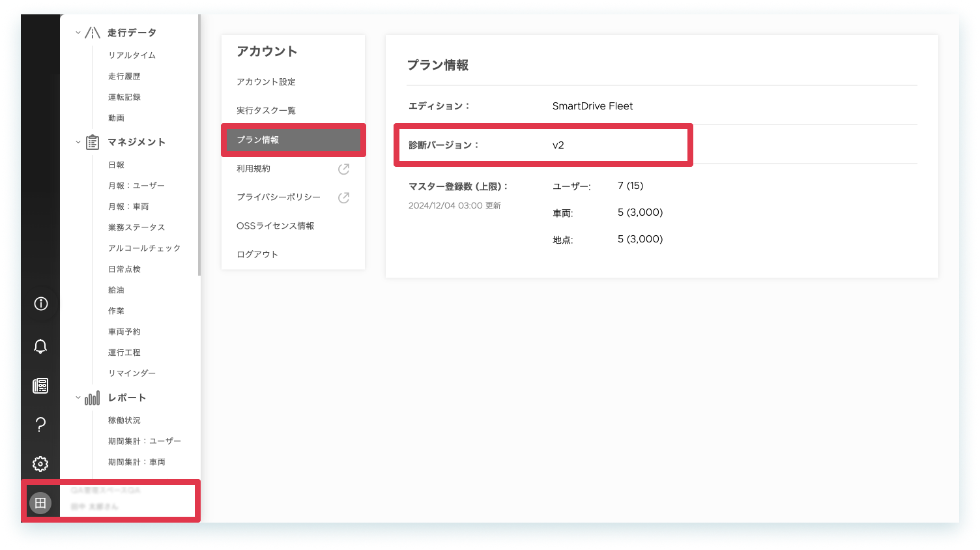Open 作業 in sidebar
This screenshot has width=980, height=550.
point(116,311)
